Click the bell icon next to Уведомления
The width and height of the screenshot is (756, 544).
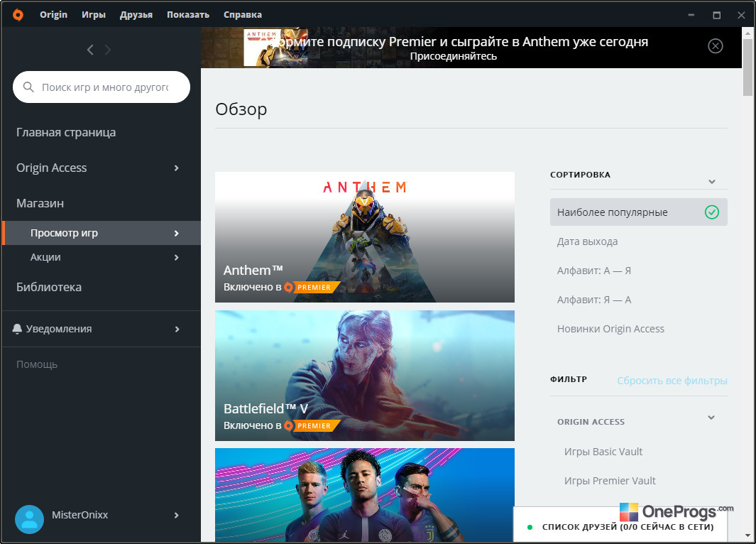[17, 329]
